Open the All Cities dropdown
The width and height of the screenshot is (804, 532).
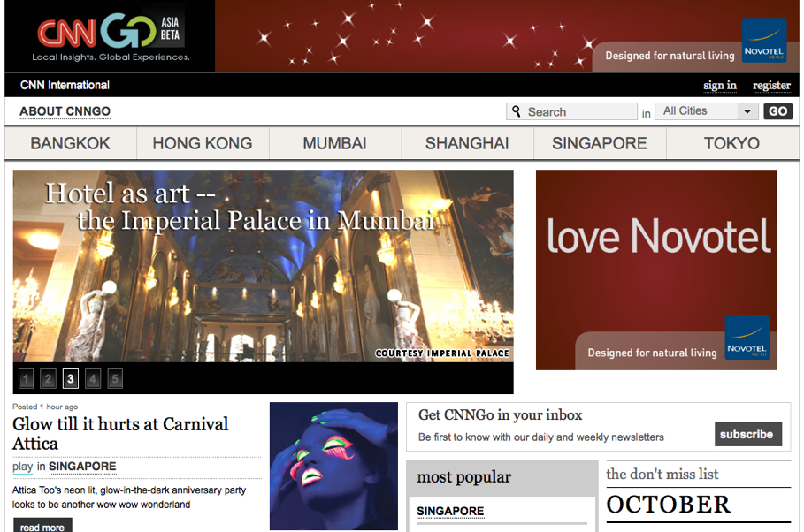(x=705, y=110)
